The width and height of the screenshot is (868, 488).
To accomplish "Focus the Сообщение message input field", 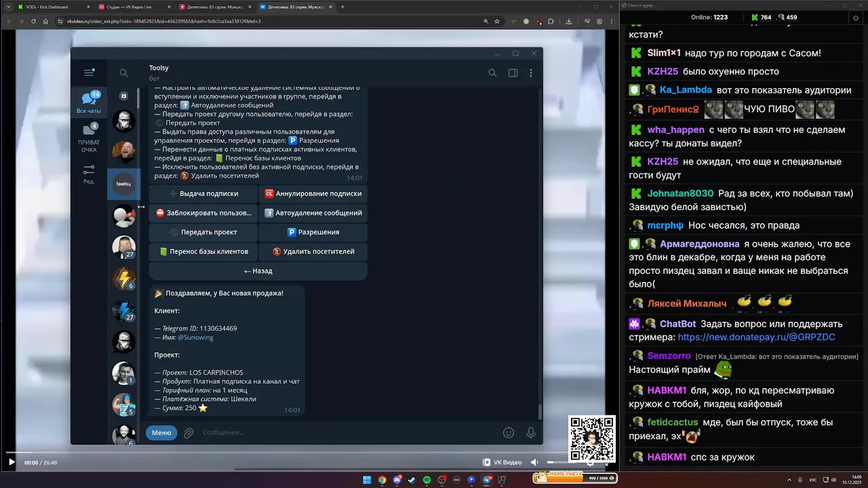I will pyautogui.click(x=349, y=432).
